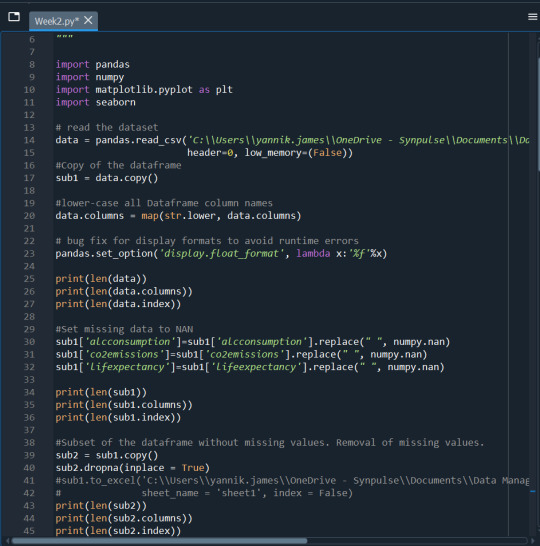The image size is (540, 546).
Task: Click line number 25 in the gutter
Action: pyautogui.click(x=29, y=279)
